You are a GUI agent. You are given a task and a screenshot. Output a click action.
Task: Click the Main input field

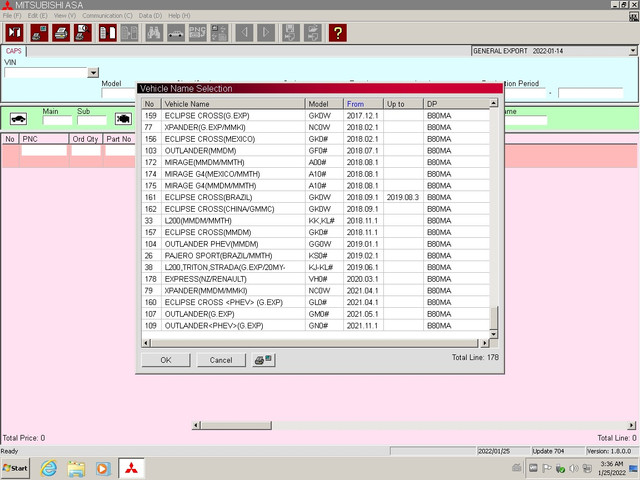click(58, 120)
